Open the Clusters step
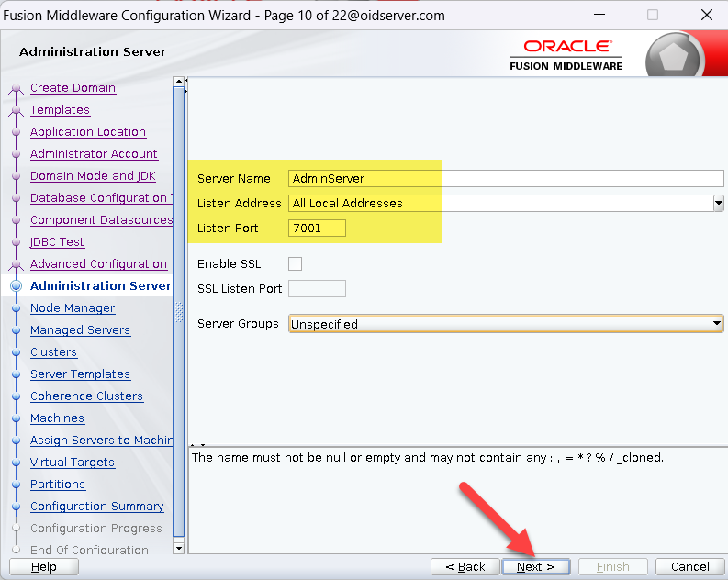Viewport: 728px width, 580px height. (53, 351)
